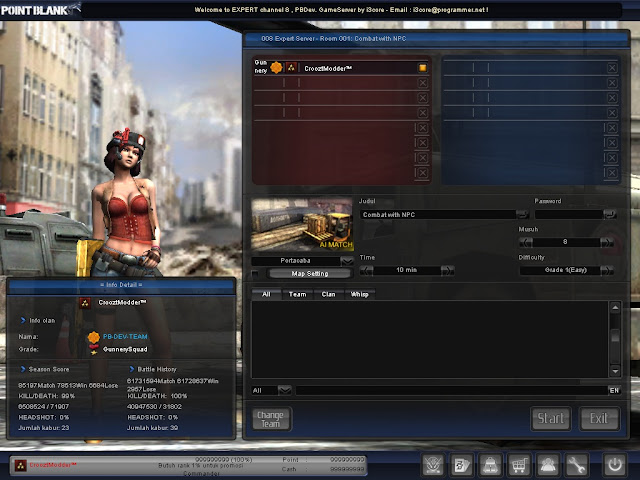Click the grade medal next to GunnerySquad
The height and width of the screenshot is (480, 640).
(94, 349)
